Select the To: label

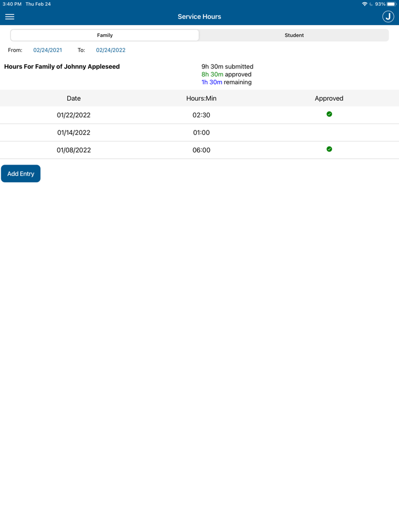coord(81,50)
